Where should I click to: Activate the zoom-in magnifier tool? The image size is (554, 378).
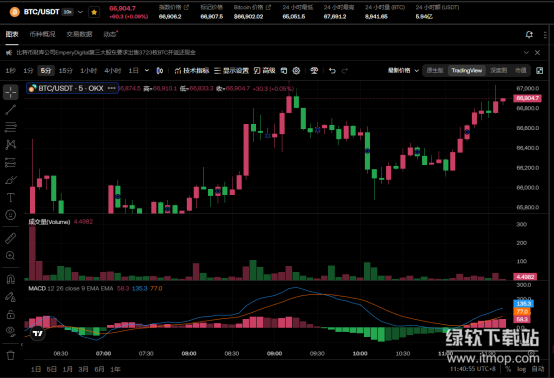point(11,255)
